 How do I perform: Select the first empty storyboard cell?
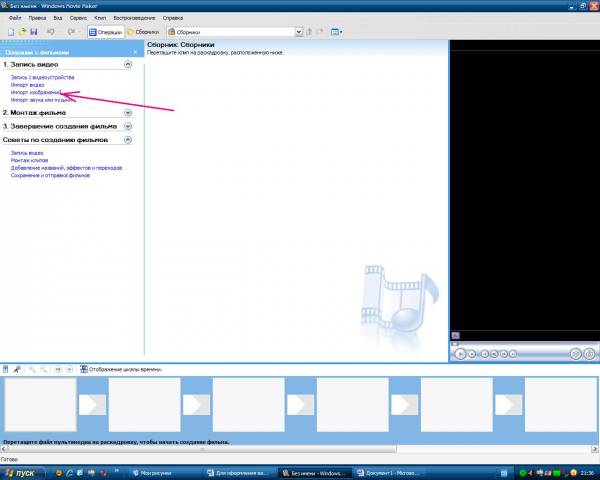(40, 405)
